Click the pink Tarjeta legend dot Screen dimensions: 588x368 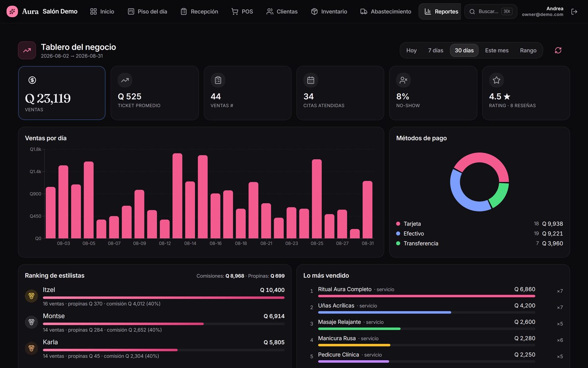click(398, 224)
